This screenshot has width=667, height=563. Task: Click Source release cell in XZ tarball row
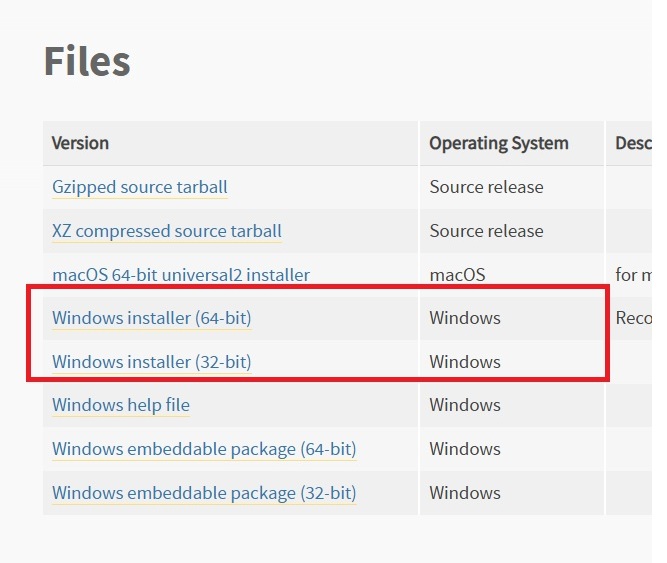pyautogui.click(x=486, y=231)
